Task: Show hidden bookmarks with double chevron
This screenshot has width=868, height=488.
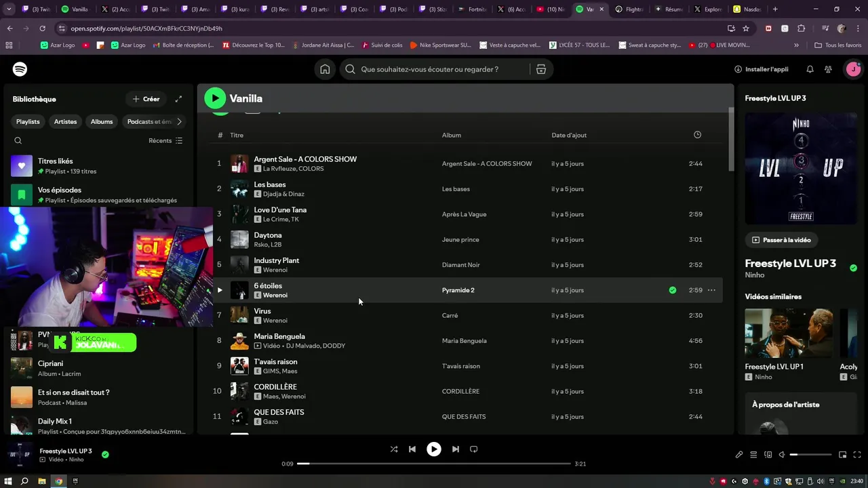Action: click(x=797, y=45)
